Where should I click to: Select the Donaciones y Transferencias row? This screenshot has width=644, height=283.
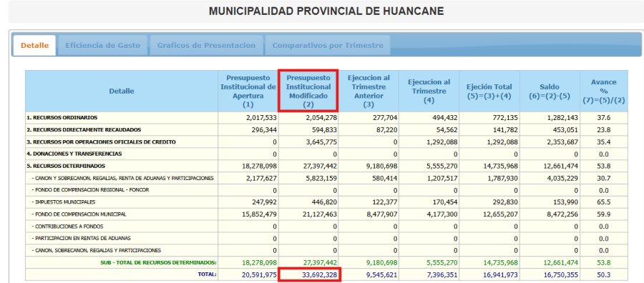tap(326, 154)
